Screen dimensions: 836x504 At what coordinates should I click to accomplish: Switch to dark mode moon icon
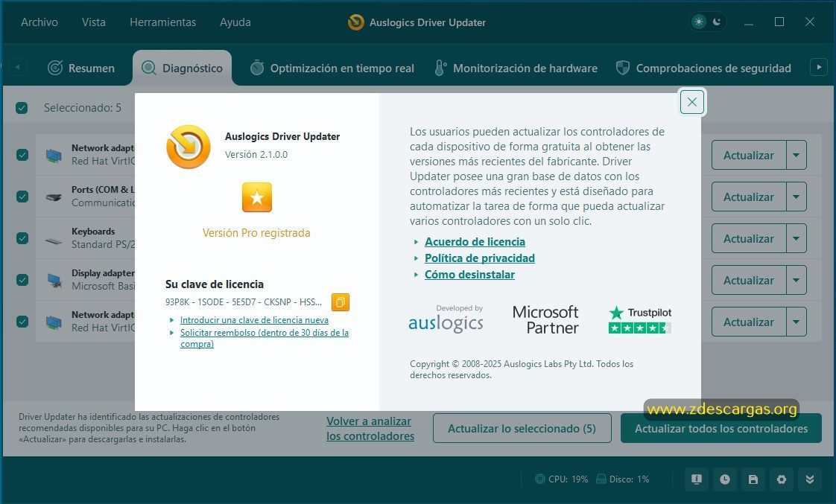[717, 22]
